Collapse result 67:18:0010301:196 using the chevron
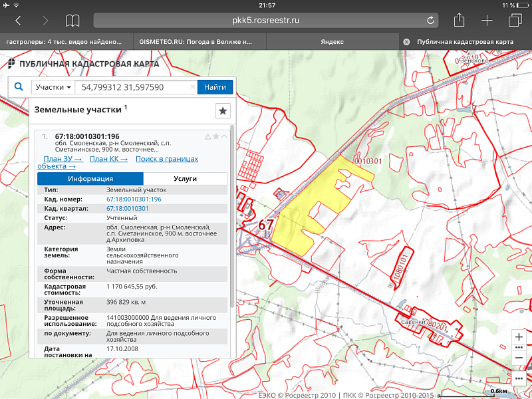 click(x=224, y=136)
